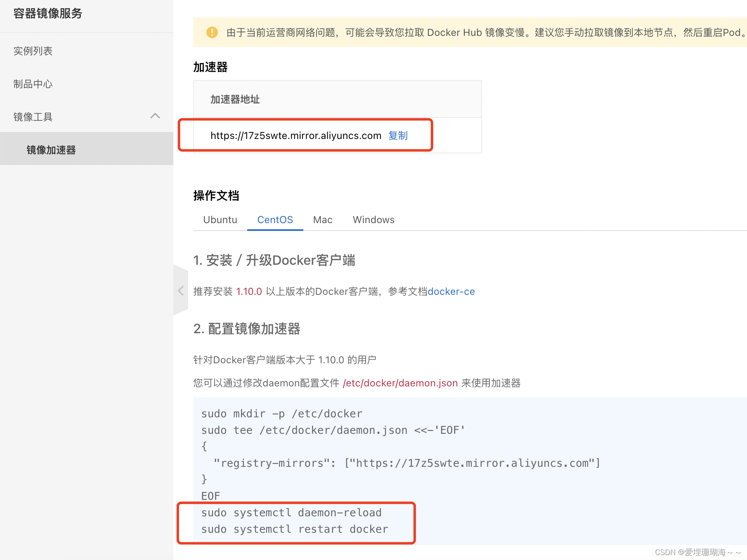The height and width of the screenshot is (560, 747).
Task: Click line sudo tee /etc/docker/daemon.json
Action: [x=333, y=430]
